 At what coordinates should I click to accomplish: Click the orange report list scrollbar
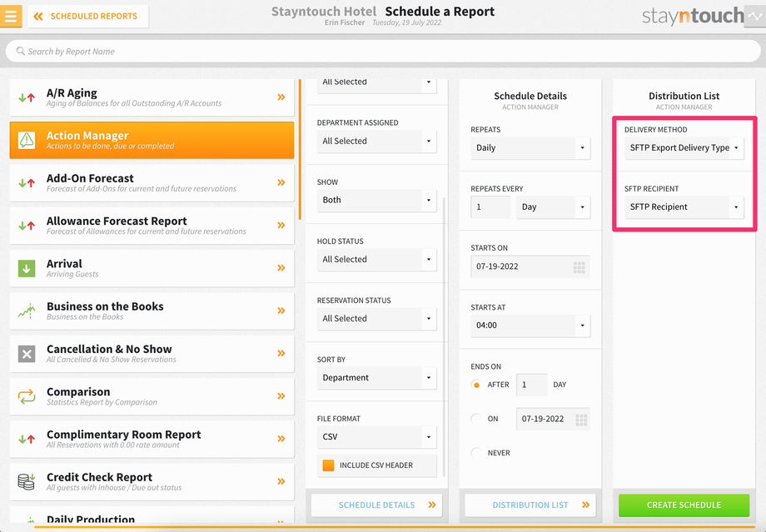click(x=300, y=150)
